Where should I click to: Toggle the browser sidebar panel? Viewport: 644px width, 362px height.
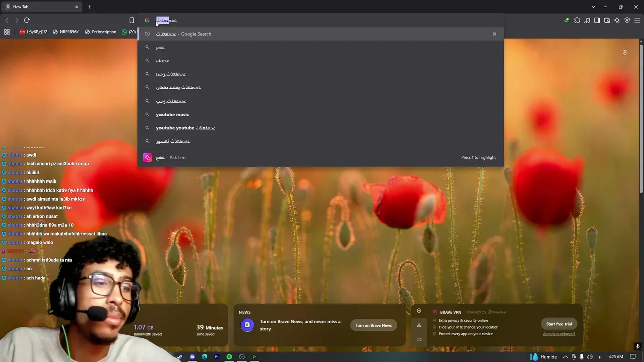click(x=597, y=20)
